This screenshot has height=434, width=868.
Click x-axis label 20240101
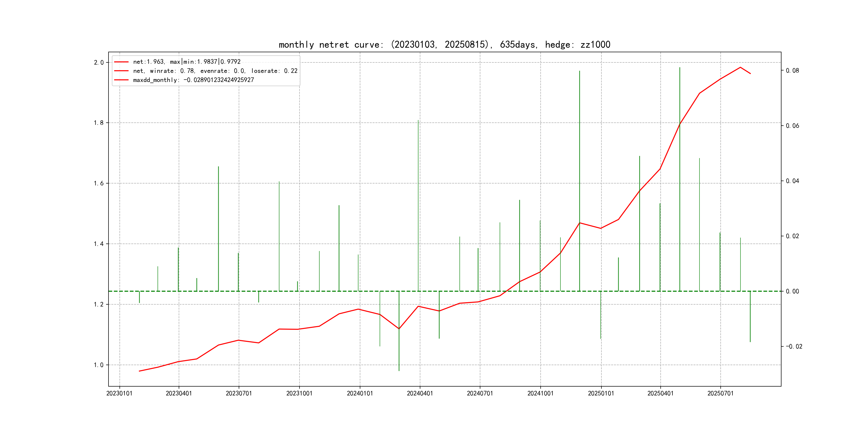click(x=360, y=393)
